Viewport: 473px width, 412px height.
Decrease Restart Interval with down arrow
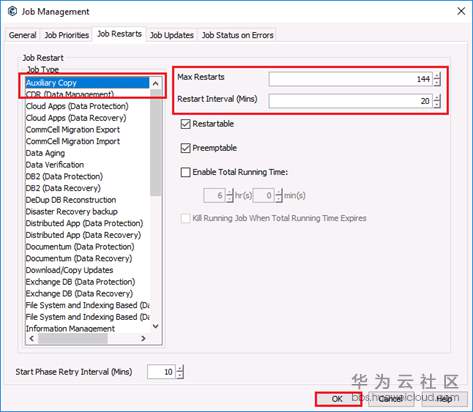coord(437,105)
